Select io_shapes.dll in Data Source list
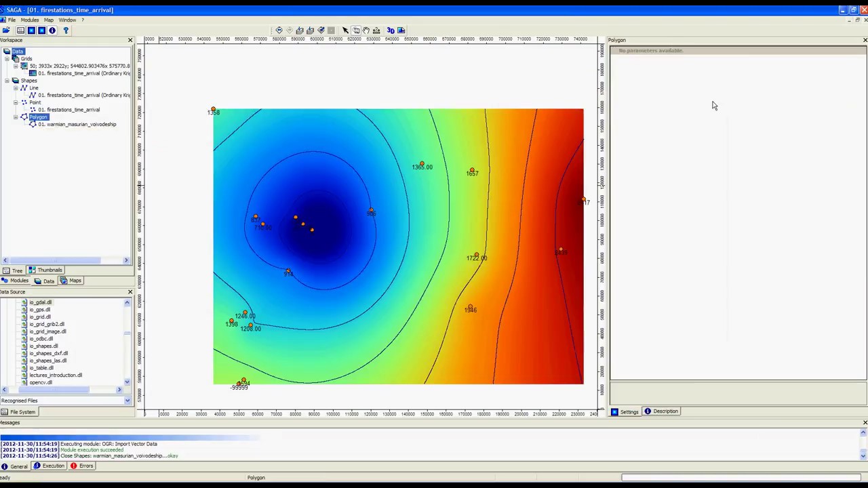Screen dimensions: 868x488 [x=43, y=346]
